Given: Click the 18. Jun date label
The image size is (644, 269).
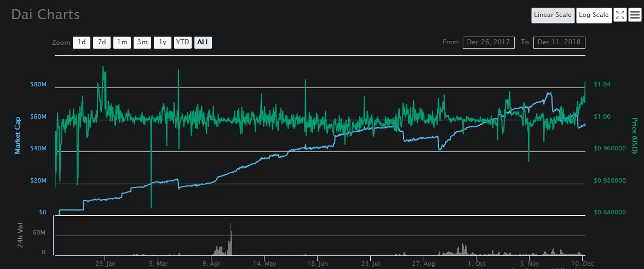Looking at the screenshot, I should point(317,264).
